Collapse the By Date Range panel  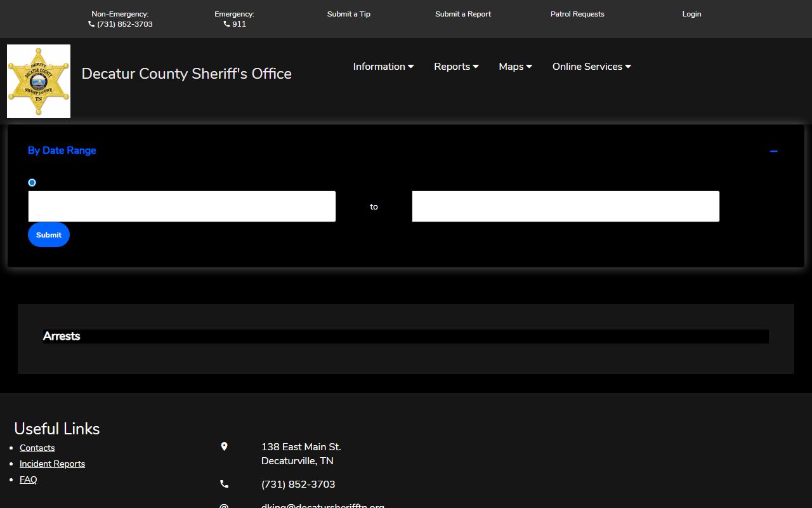[773, 151]
